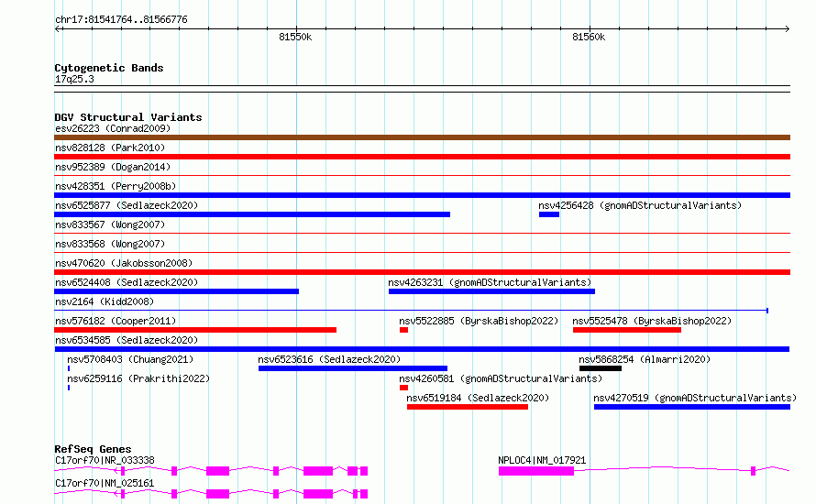Screen dimensions: 816x504
Task: Open nsv6534585 (Sedlazeck2020) label
Action: coord(127,340)
